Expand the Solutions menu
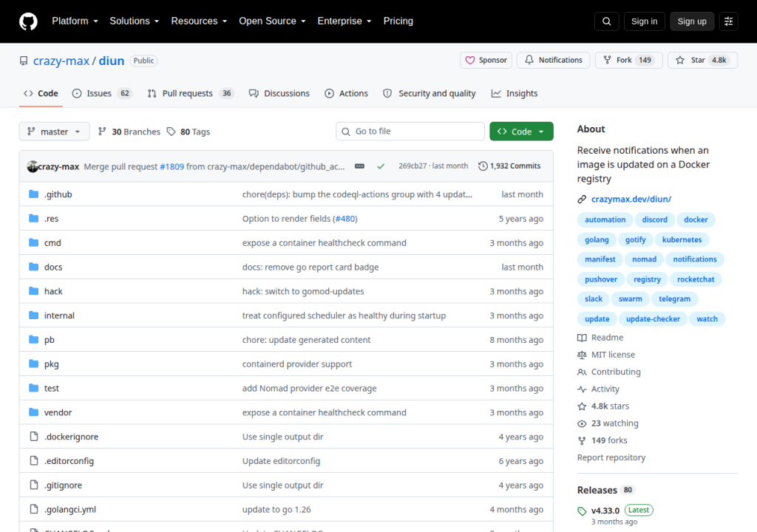Image resolution: width=757 pixels, height=532 pixels. point(135,21)
